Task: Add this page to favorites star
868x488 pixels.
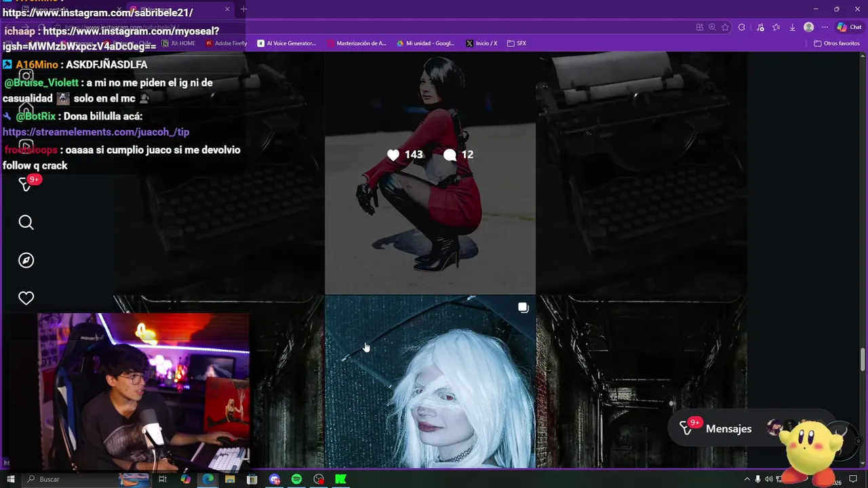Action: click(725, 27)
